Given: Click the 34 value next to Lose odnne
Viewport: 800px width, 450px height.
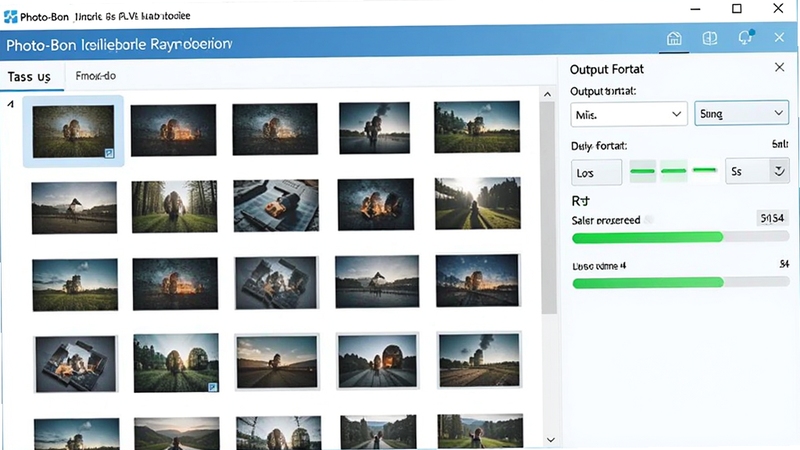Looking at the screenshot, I should pyautogui.click(x=784, y=264).
